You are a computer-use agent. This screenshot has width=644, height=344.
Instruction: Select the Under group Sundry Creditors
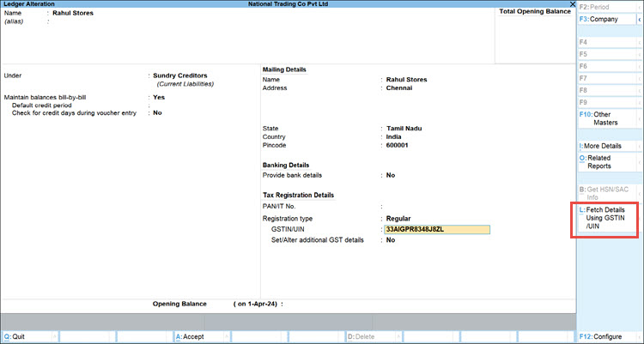[x=179, y=75]
